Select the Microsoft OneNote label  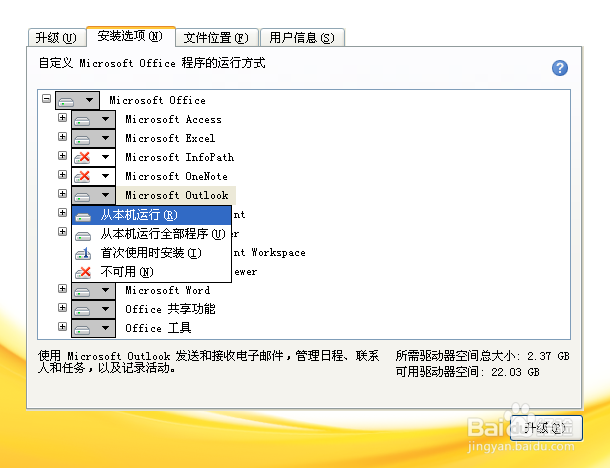click(x=177, y=176)
